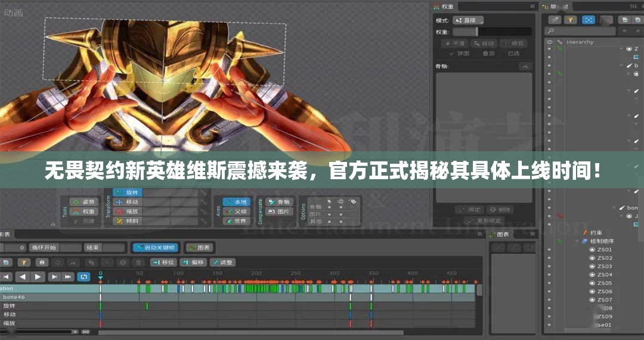Switch to the 权重 weights tab
Image resolution: width=644 pixels, height=340 pixels.
coord(444,7)
